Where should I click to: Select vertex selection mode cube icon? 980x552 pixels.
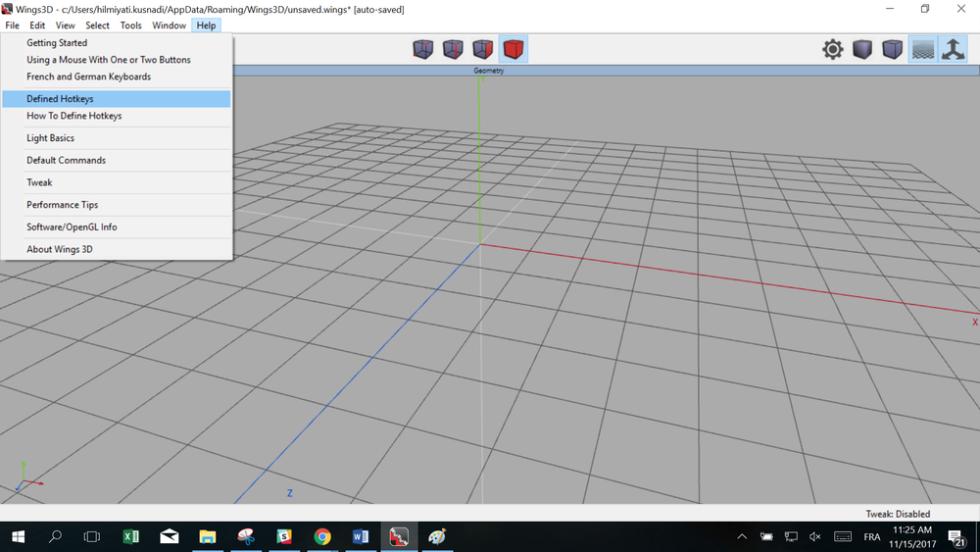423,49
